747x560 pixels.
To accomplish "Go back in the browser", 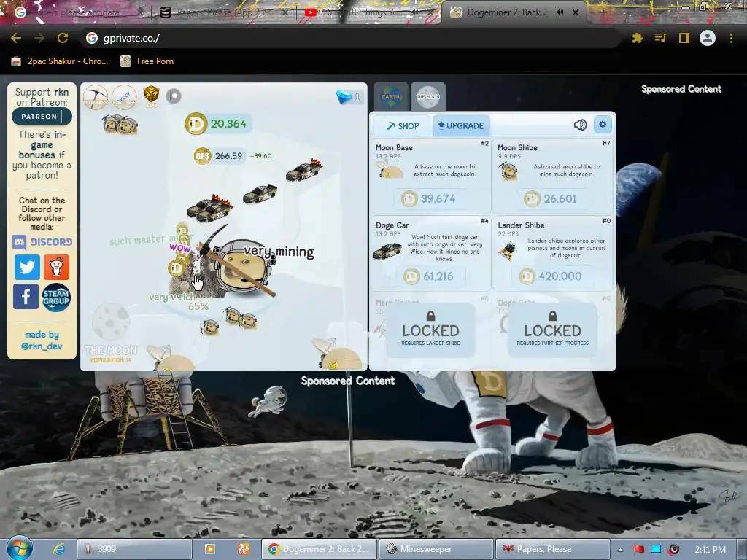I will click(x=16, y=38).
